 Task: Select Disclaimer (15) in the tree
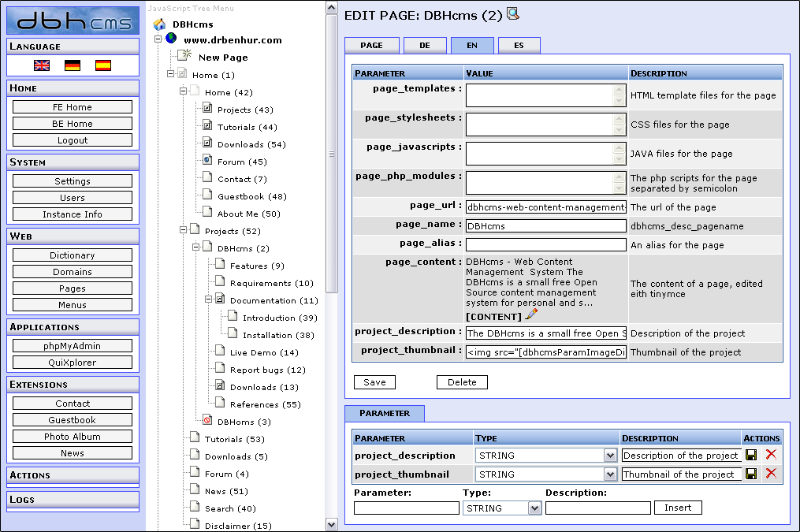pos(238,526)
